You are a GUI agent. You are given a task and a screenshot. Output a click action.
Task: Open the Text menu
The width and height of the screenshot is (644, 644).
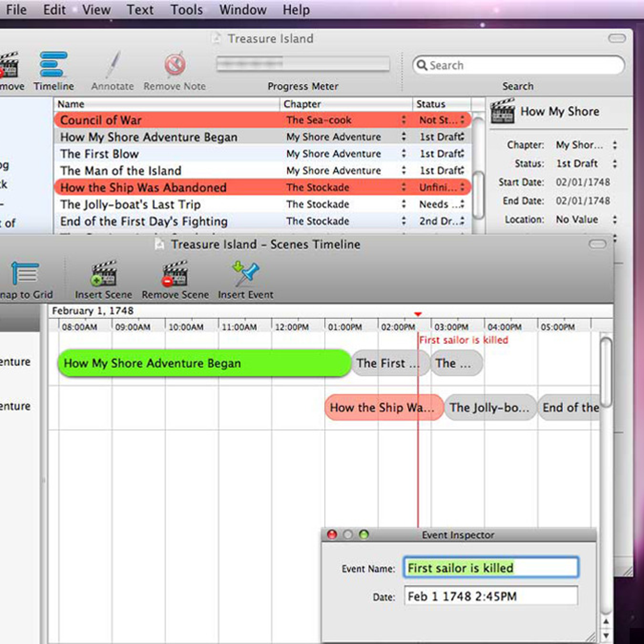point(140,9)
